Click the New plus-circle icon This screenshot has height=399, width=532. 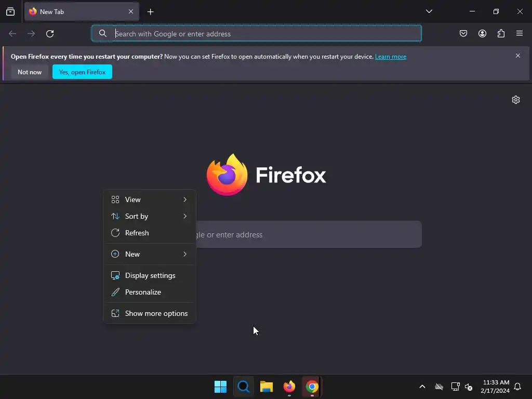click(x=115, y=254)
